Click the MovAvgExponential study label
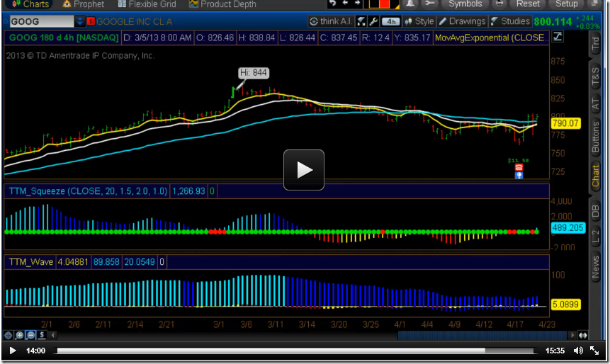 (x=492, y=38)
